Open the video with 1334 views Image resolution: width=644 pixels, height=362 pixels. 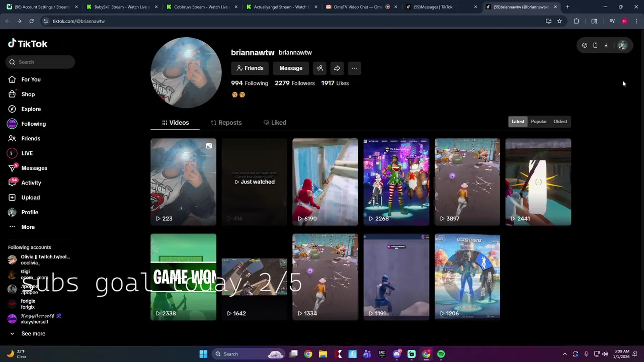coord(325,277)
